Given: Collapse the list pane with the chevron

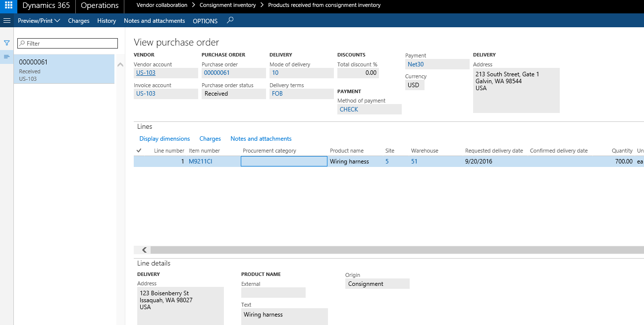Looking at the screenshot, I should click(120, 65).
